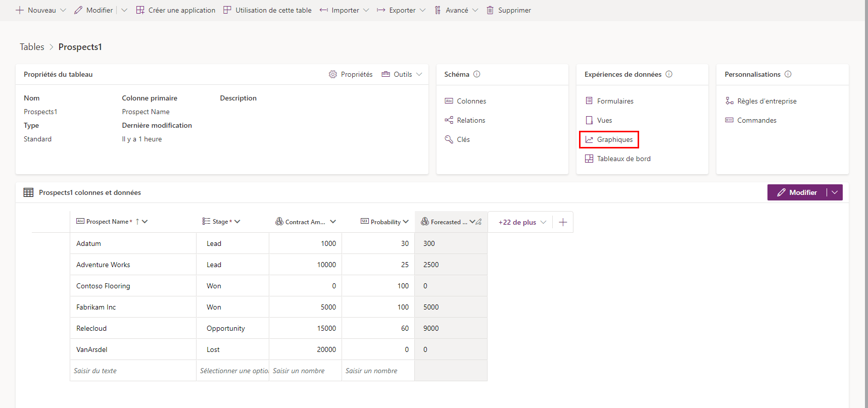Open Contract Amount column header dropdown

[333, 222]
